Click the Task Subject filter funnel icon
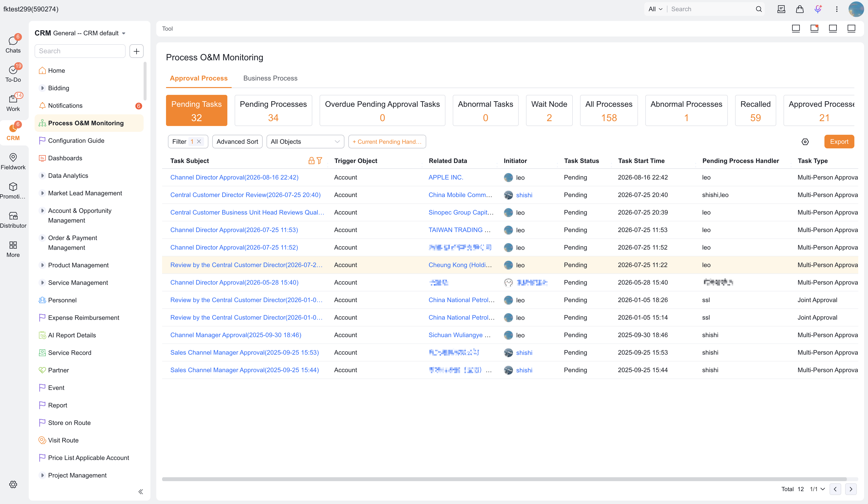The image size is (868, 504). [319, 161]
